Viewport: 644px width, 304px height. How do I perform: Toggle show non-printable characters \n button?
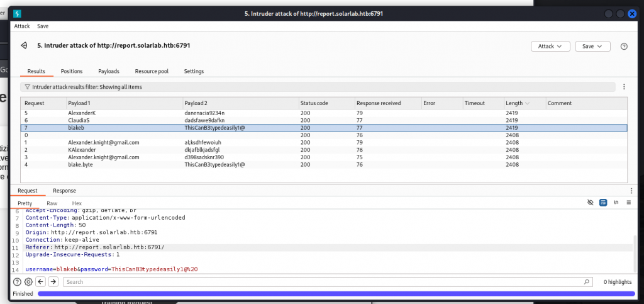(x=616, y=203)
